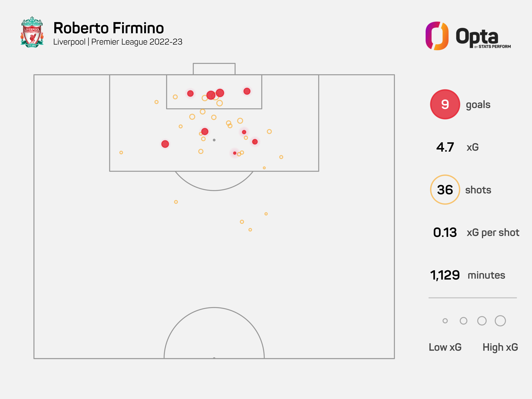Select the largest High xG legend circle

point(500,321)
